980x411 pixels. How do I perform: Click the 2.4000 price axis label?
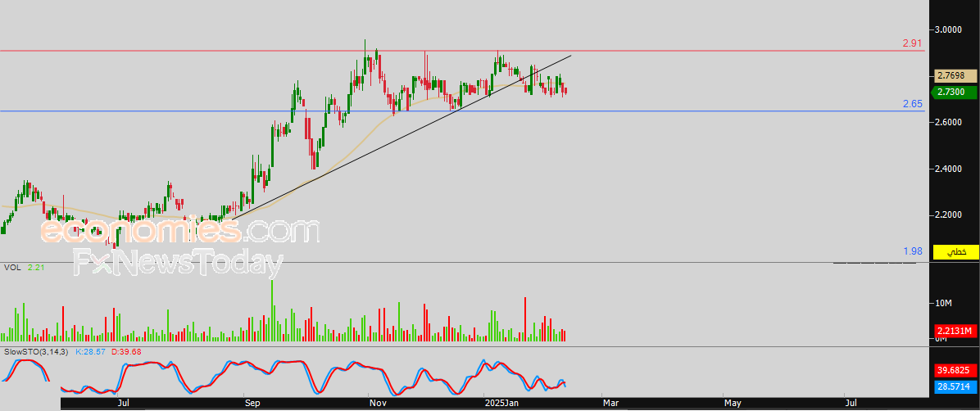[950, 169]
